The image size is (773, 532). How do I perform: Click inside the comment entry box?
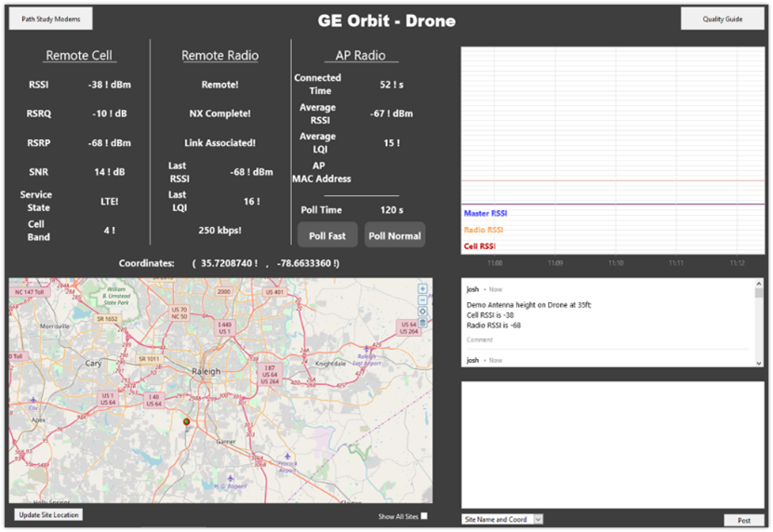(612, 445)
